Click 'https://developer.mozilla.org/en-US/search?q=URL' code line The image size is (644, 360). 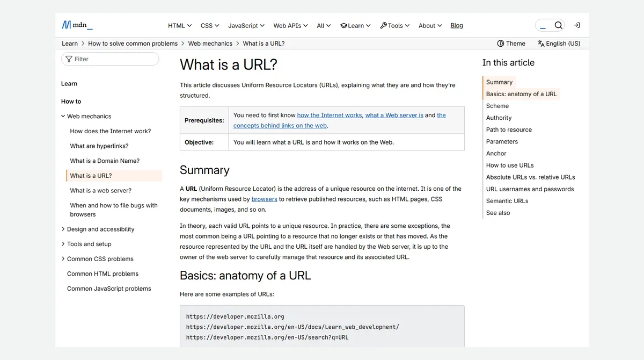click(x=267, y=337)
